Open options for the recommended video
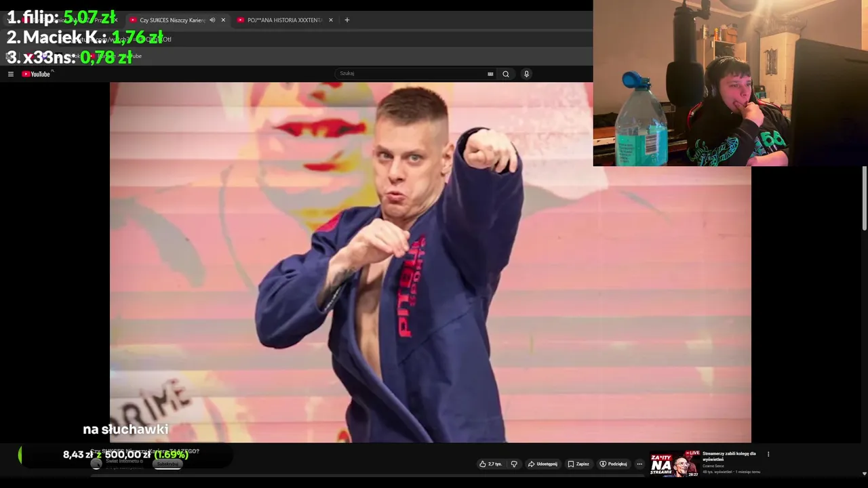The image size is (868, 488). (x=768, y=454)
